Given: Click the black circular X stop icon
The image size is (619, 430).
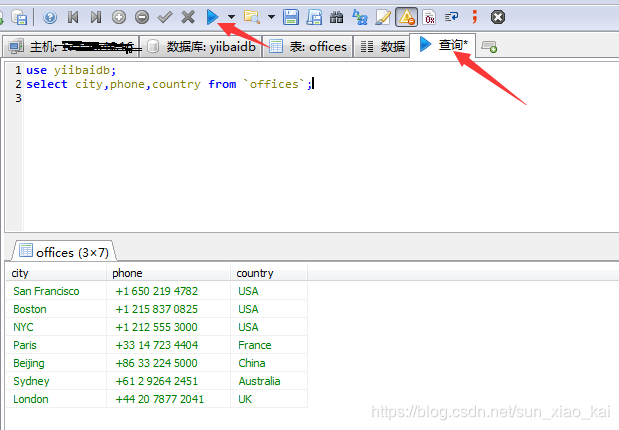Looking at the screenshot, I should tap(498, 17).
